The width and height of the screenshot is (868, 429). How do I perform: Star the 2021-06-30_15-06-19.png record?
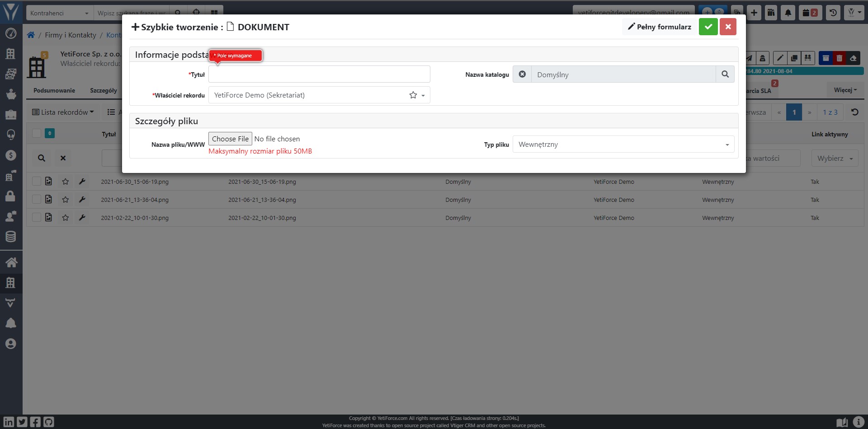[66, 182]
